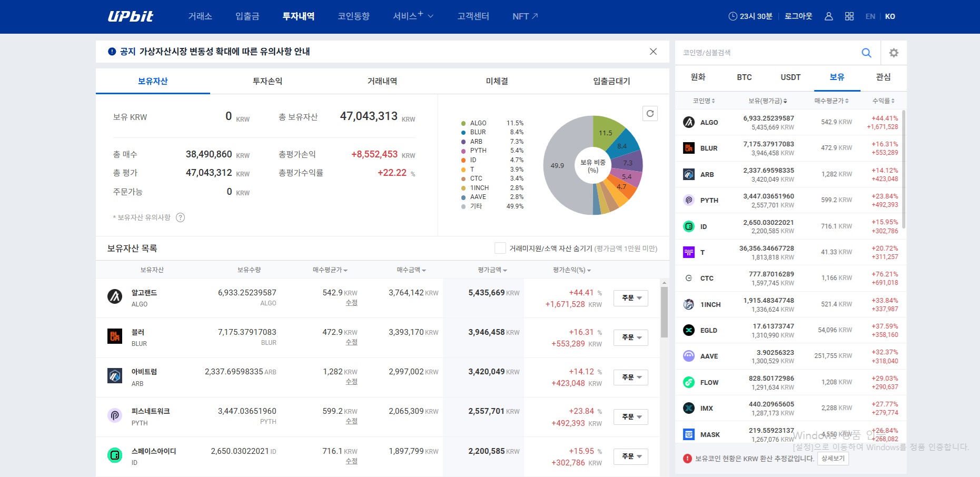Switch to the 미체결 tab
The image size is (980, 477).
pos(497,81)
